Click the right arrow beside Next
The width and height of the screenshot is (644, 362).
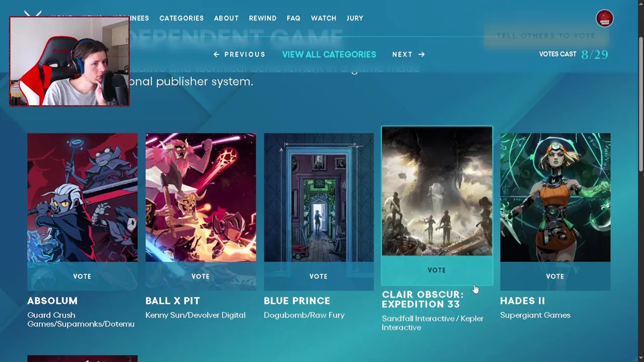click(421, 54)
